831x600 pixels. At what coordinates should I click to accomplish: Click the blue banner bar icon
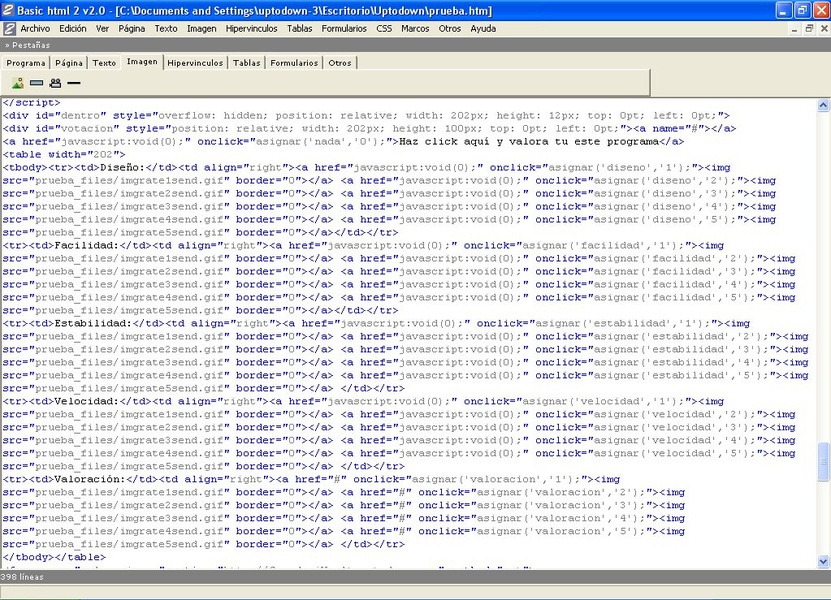click(x=37, y=83)
